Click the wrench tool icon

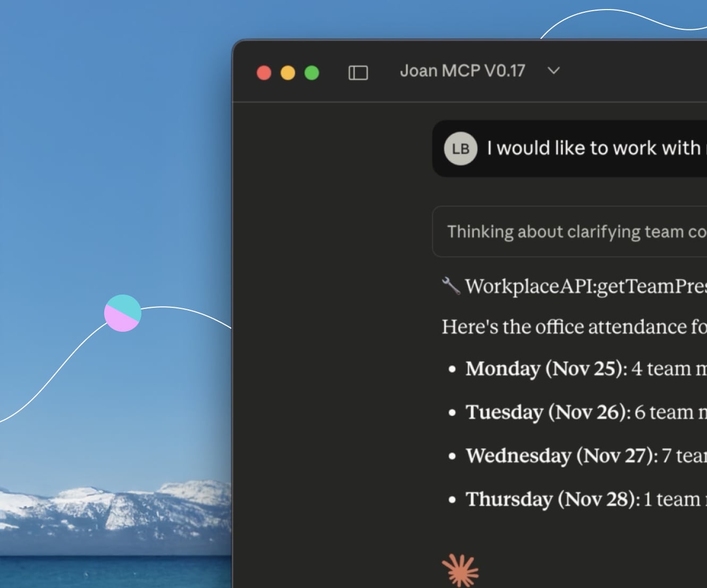pyautogui.click(x=451, y=286)
